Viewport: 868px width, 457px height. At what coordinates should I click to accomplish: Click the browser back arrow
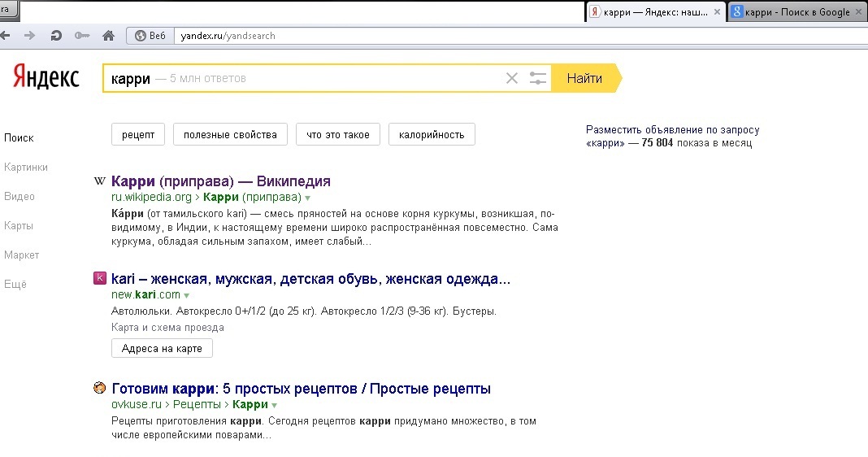pyautogui.click(x=7, y=36)
